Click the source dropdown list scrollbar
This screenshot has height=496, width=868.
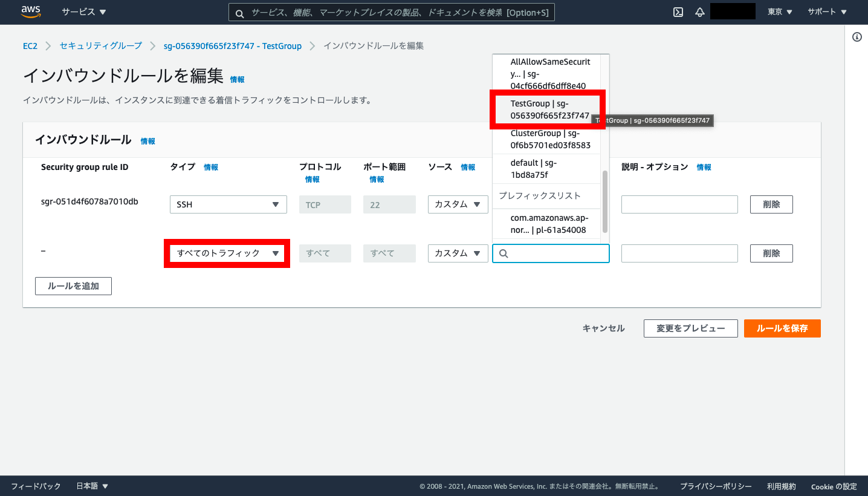click(x=604, y=201)
